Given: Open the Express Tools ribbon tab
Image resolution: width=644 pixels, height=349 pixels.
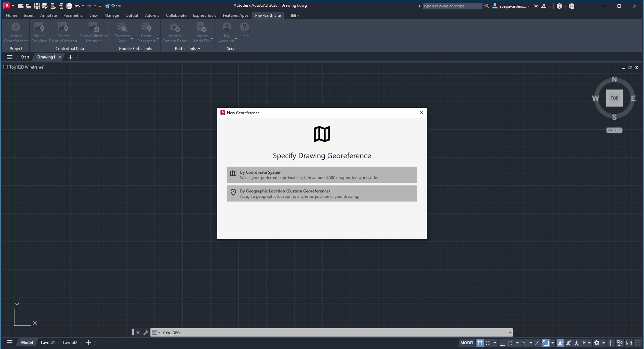Looking at the screenshot, I should click(x=204, y=15).
